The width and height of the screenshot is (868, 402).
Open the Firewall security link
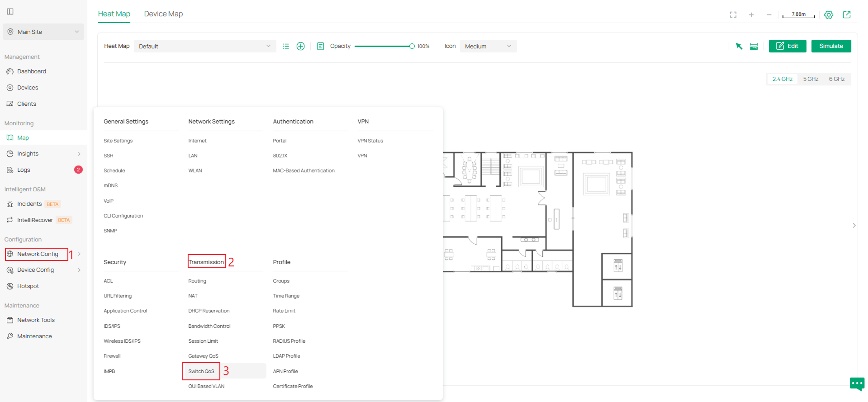(x=112, y=356)
